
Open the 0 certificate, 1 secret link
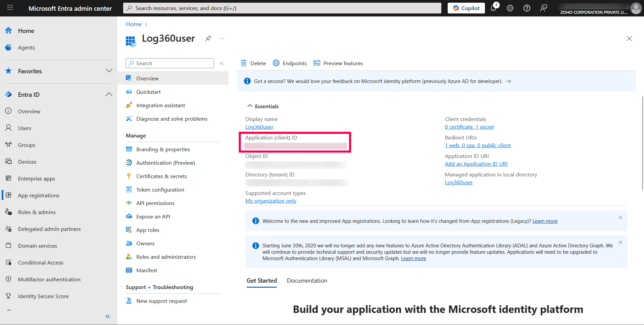tap(469, 127)
